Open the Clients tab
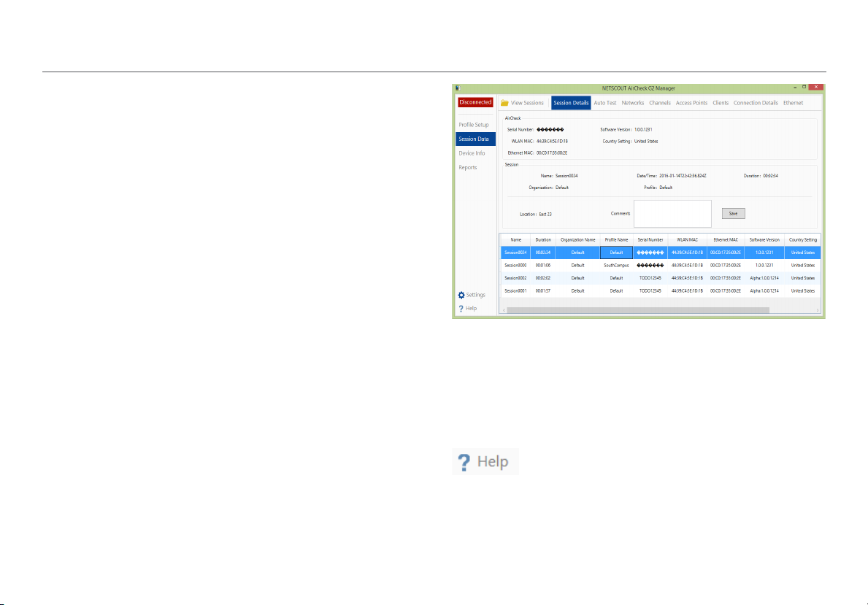The width and height of the screenshot is (868, 605). tap(721, 103)
